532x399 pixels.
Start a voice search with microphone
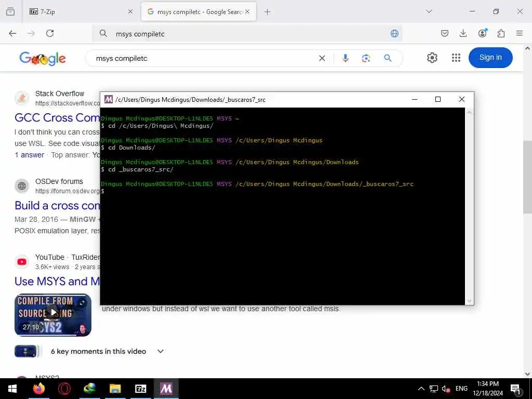(x=345, y=58)
